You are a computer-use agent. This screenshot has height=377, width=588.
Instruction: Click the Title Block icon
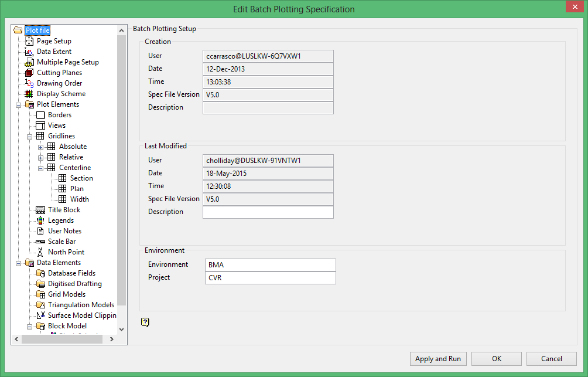[40, 210]
